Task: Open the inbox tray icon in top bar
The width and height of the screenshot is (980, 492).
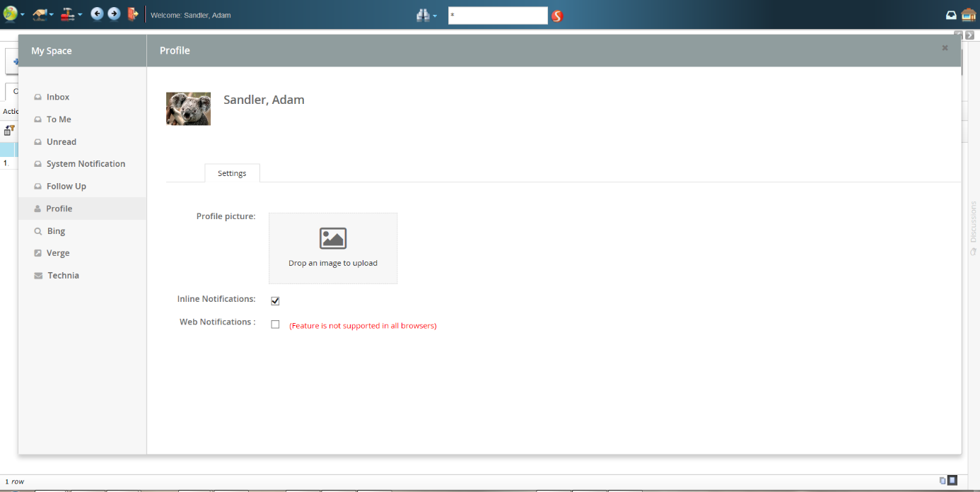Action: [x=951, y=15]
